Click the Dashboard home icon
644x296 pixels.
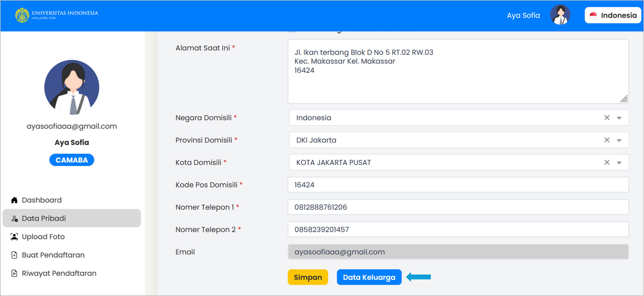14,200
